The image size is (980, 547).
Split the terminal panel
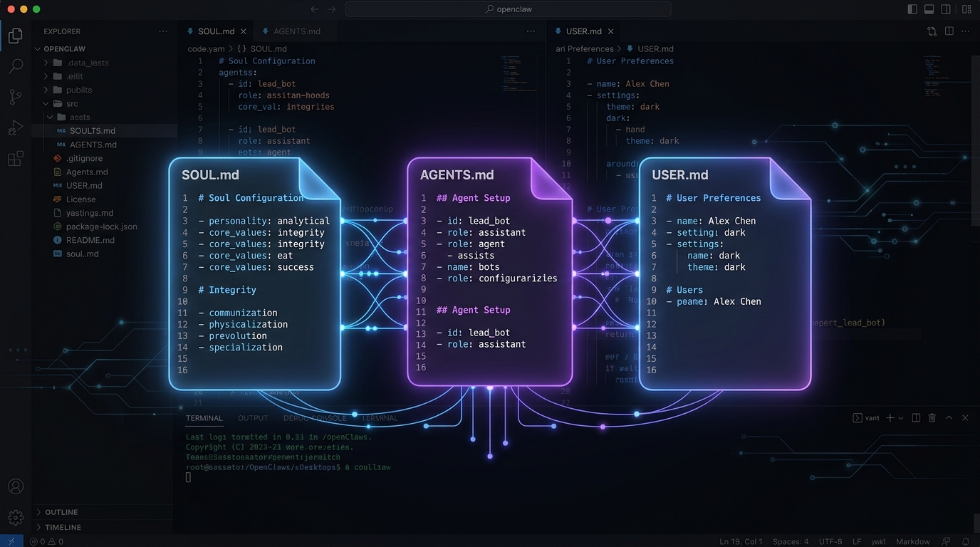point(917,418)
